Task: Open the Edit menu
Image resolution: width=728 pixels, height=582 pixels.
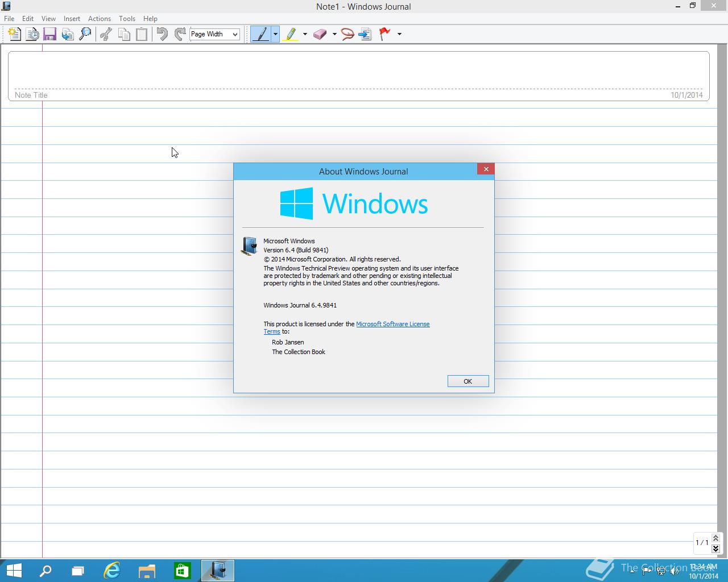Action: coord(28,19)
